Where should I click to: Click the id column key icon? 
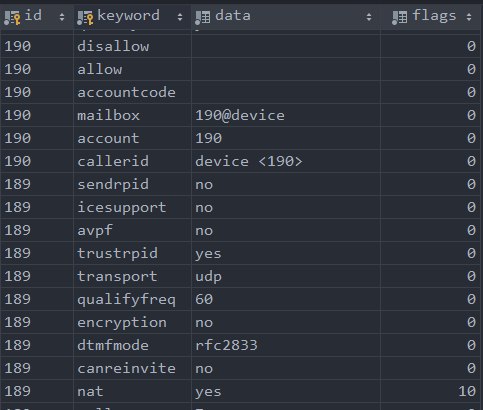tap(12, 18)
